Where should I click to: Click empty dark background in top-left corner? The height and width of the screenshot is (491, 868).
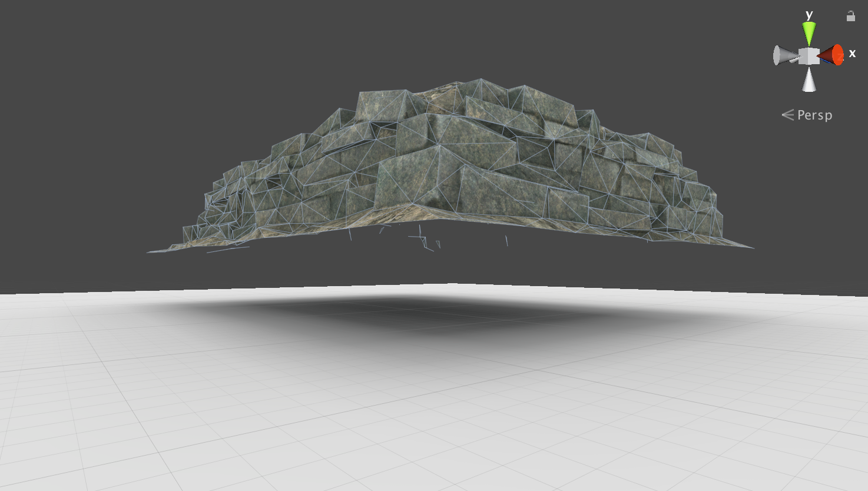pos(59,47)
